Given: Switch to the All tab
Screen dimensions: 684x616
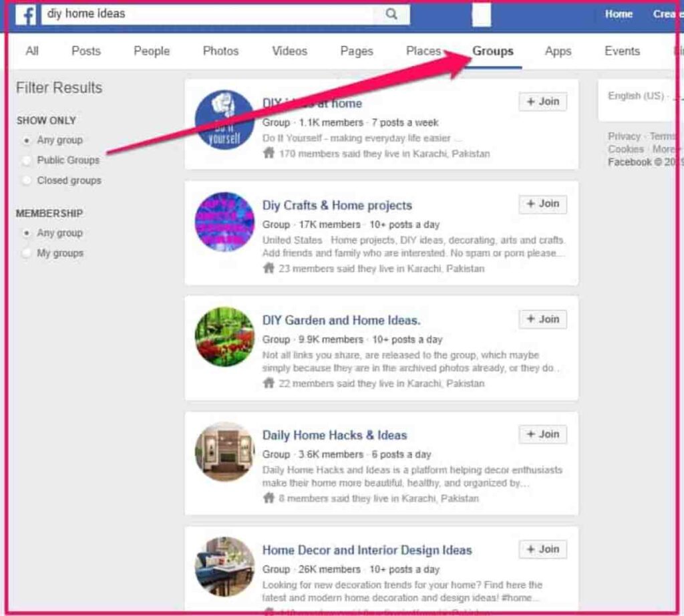Looking at the screenshot, I should pos(32,51).
